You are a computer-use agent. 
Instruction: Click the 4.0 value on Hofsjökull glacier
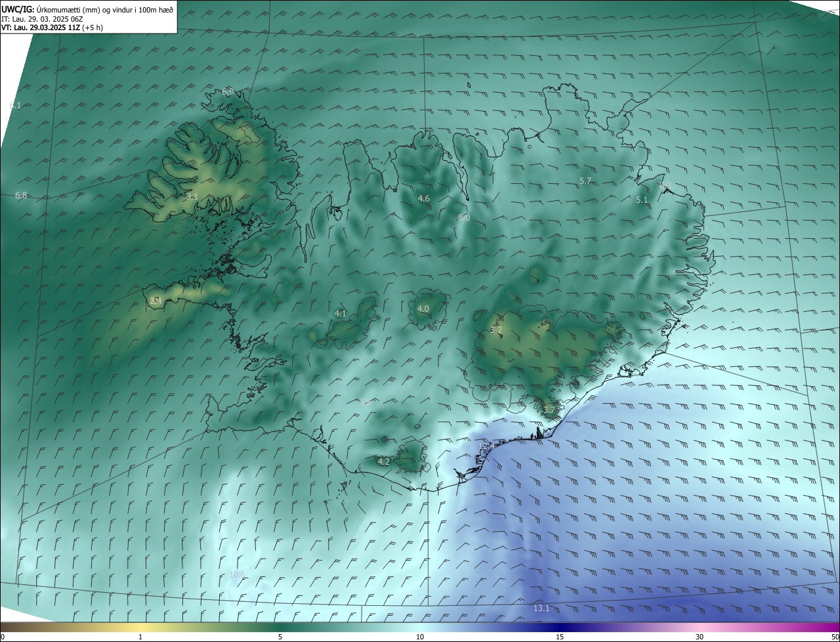click(x=423, y=309)
